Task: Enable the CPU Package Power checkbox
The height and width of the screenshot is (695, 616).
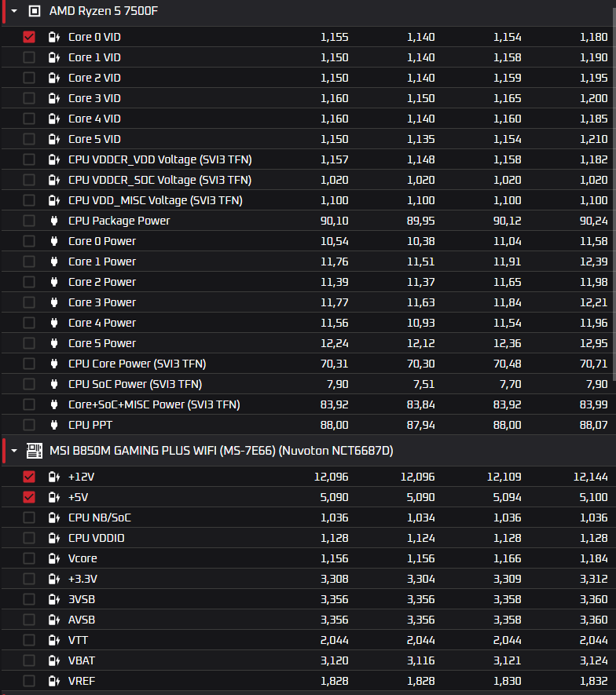Action: [29, 221]
